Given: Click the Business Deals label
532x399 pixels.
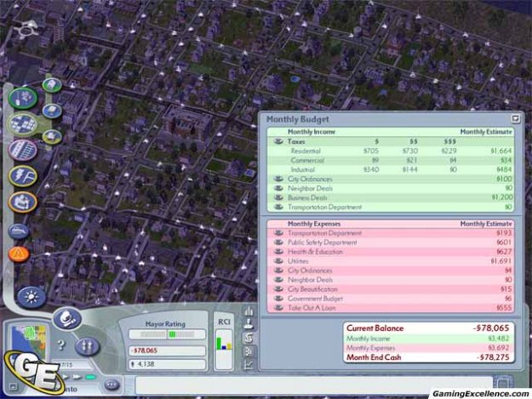Looking at the screenshot, I should tap(307, 197).
